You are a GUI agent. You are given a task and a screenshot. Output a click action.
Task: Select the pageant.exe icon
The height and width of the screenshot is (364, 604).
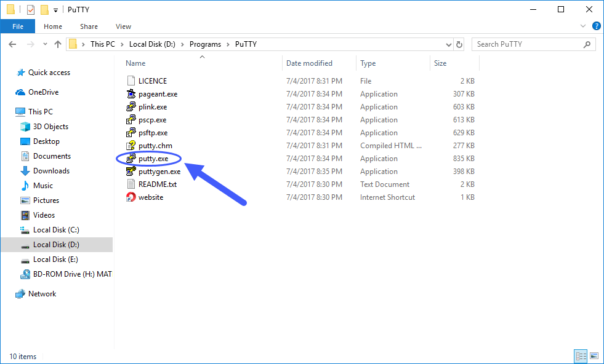click(131, 94)
